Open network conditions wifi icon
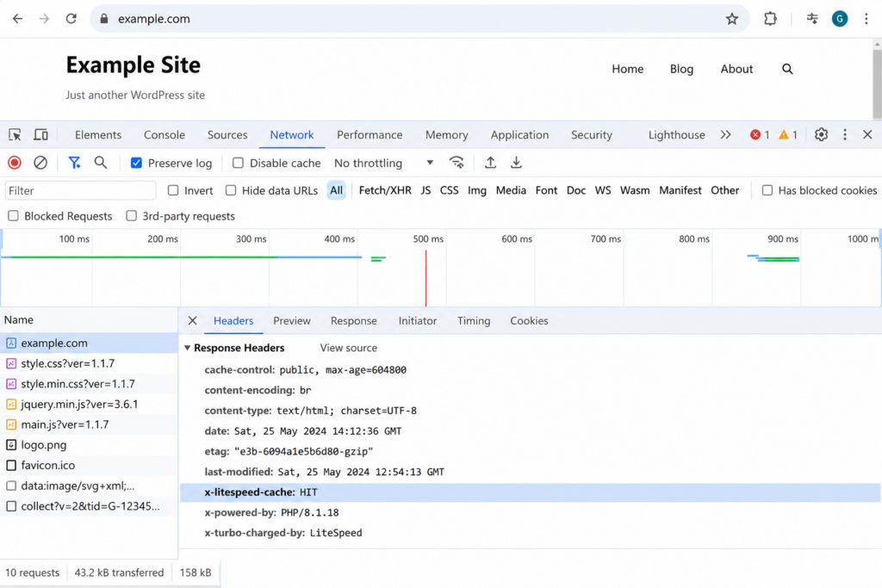 coord(457,163)
